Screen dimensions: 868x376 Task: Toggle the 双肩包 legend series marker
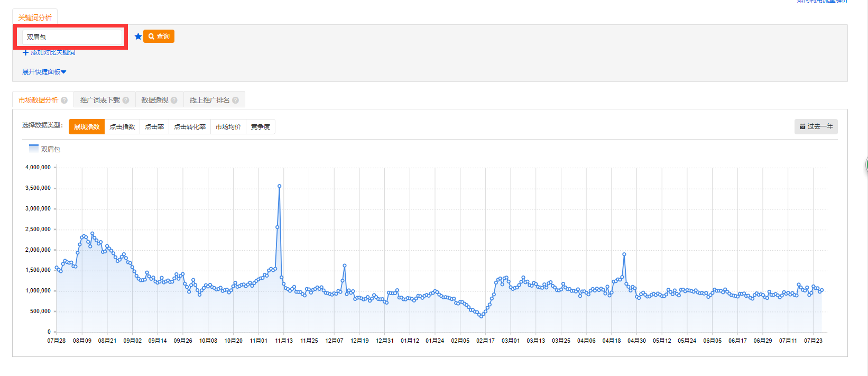coord(34,149)
